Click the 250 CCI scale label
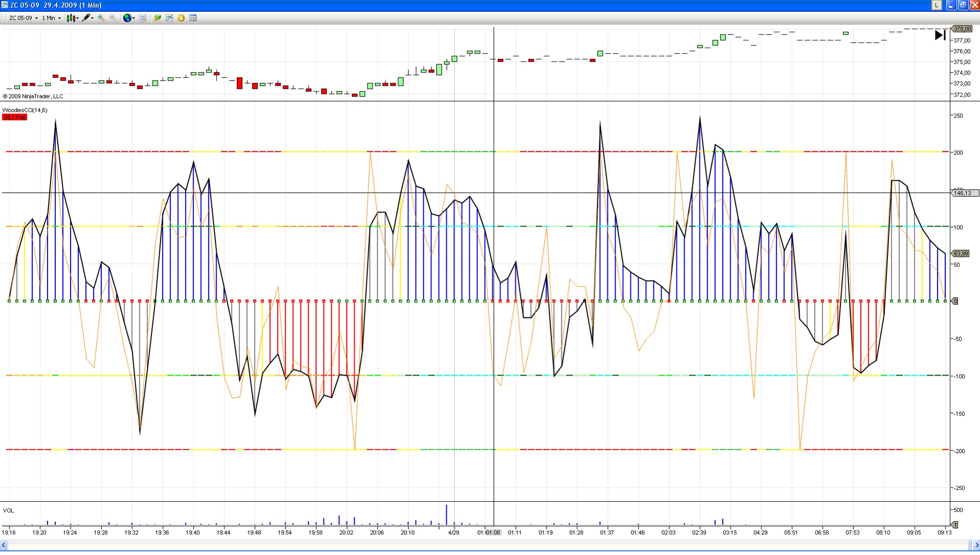 [x=958, y=116]
